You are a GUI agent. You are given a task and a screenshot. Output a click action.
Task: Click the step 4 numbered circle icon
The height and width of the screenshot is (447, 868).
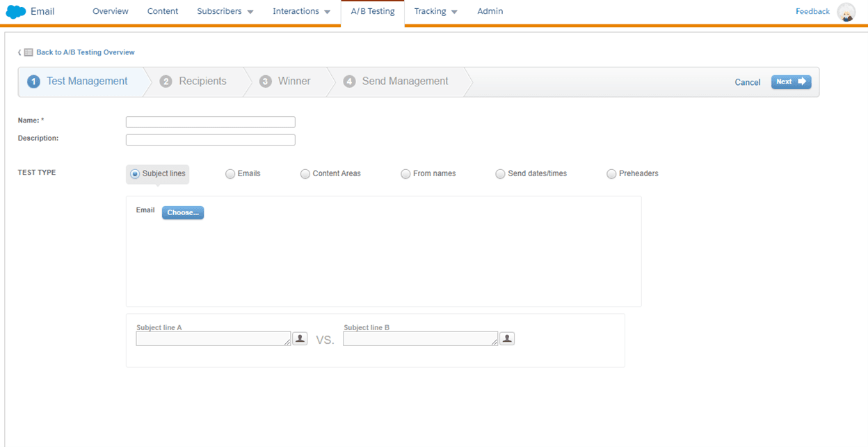coord(349,81)
